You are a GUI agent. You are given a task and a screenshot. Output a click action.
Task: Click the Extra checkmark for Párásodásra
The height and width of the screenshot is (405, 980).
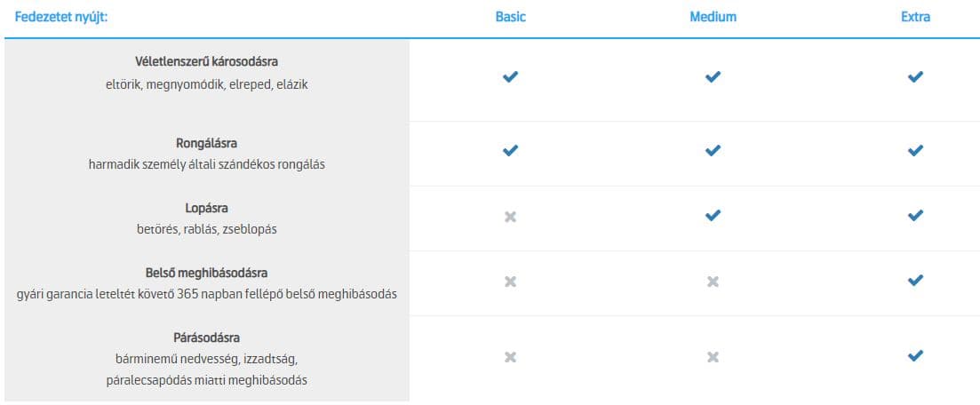point(915,357)
